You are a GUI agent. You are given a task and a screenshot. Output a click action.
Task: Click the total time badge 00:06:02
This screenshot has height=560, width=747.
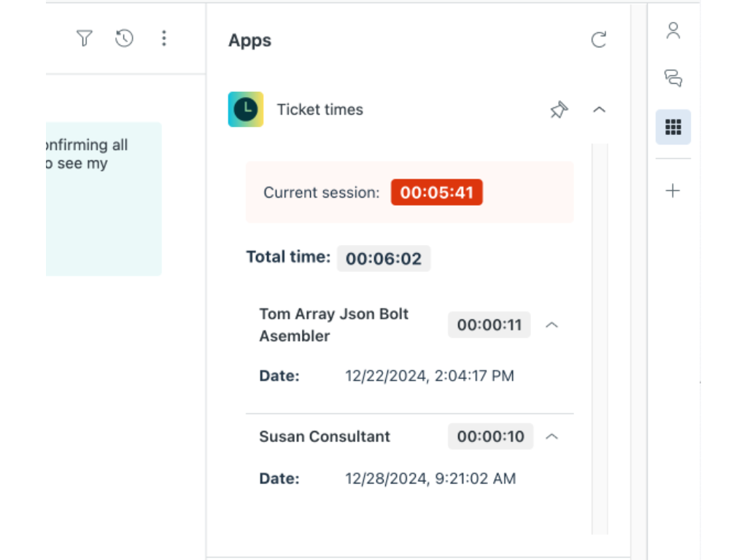[383, 259]
